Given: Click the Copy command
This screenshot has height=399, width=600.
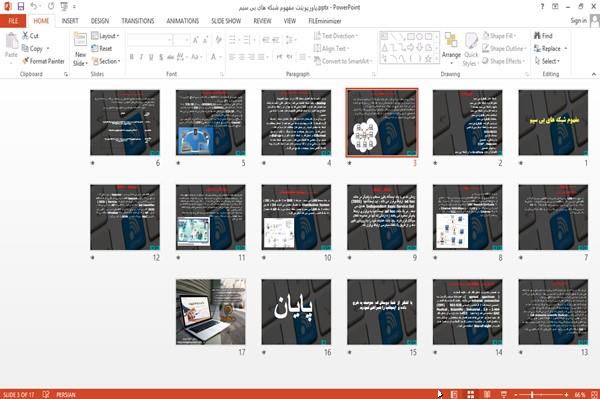Looking at the screenshot, I should pos(32,49).
